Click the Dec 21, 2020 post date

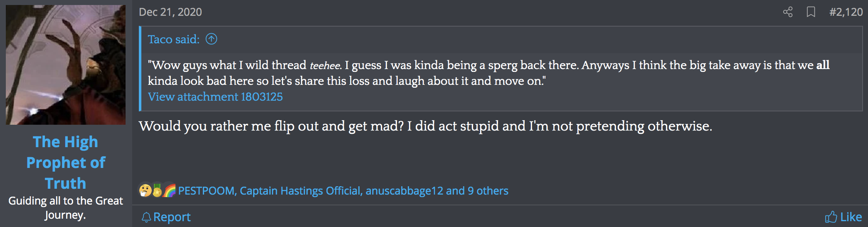click(170, 12)
